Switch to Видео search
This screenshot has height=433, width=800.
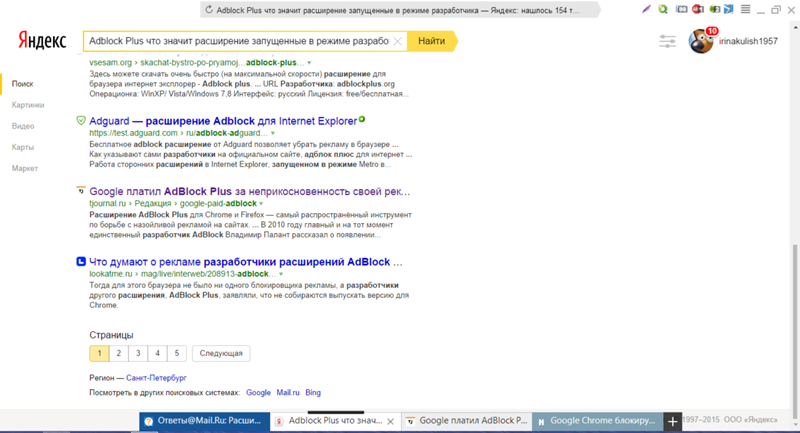pos(23,126)
